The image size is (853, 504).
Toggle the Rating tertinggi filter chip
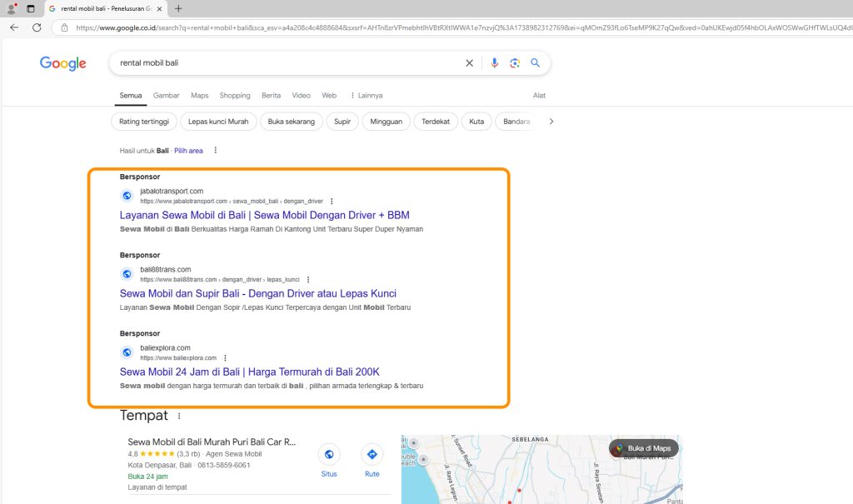pos(143,122)
